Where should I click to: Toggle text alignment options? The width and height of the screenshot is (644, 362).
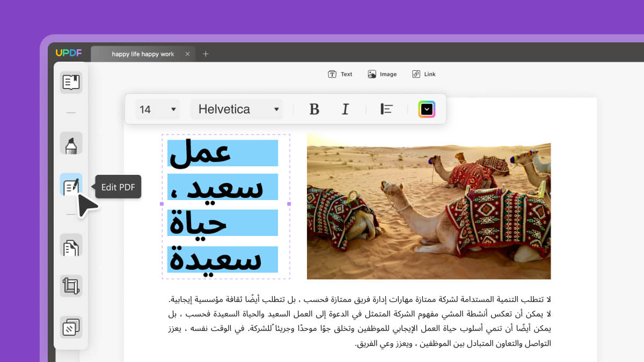pos(386,109)
